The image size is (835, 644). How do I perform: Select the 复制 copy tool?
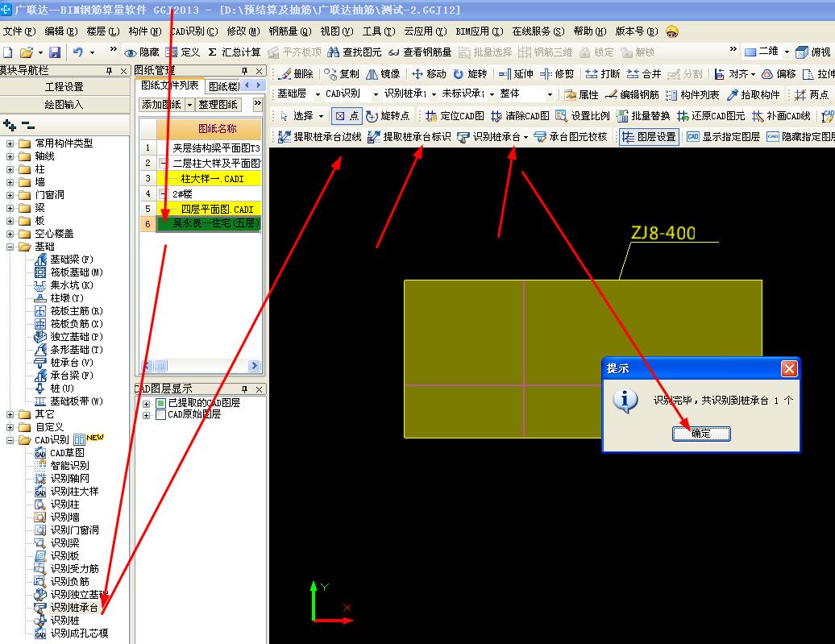pos(342,74)
